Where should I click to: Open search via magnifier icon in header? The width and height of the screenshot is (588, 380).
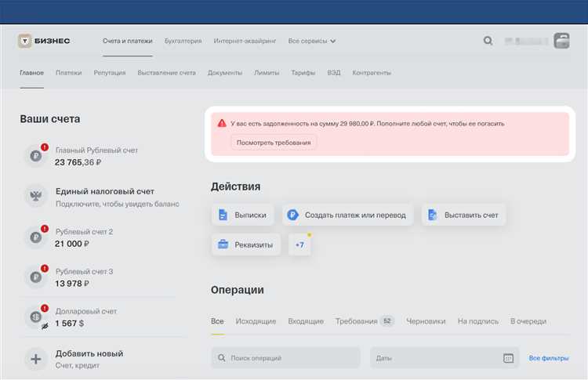point(488,41)
